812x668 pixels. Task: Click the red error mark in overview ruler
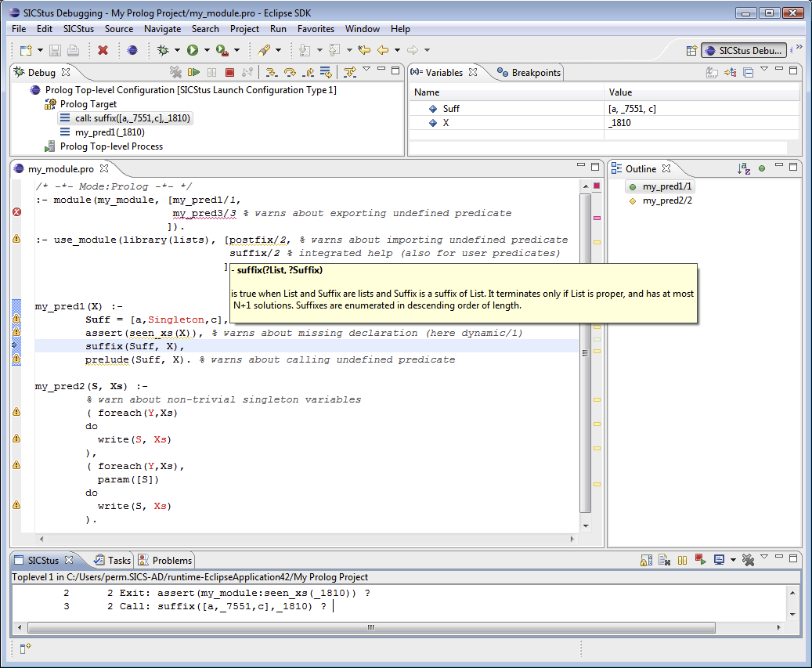point(597,218)
